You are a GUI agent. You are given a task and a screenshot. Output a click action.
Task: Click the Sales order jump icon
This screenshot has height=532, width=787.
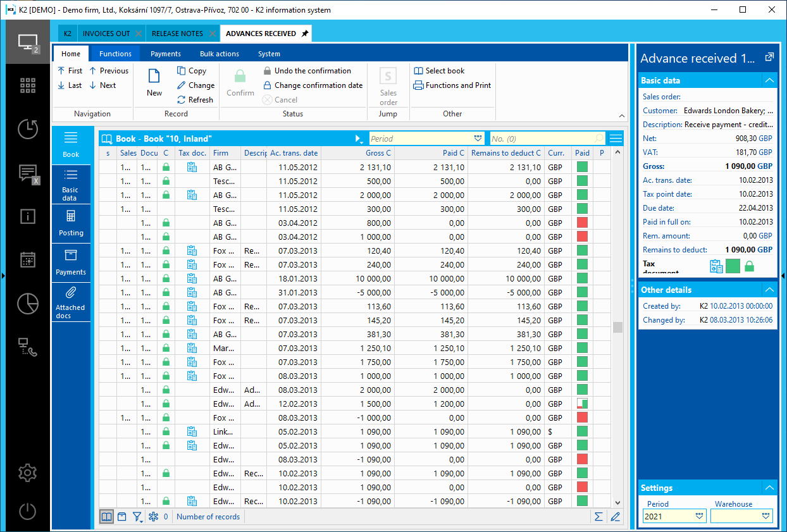point(388,85)
